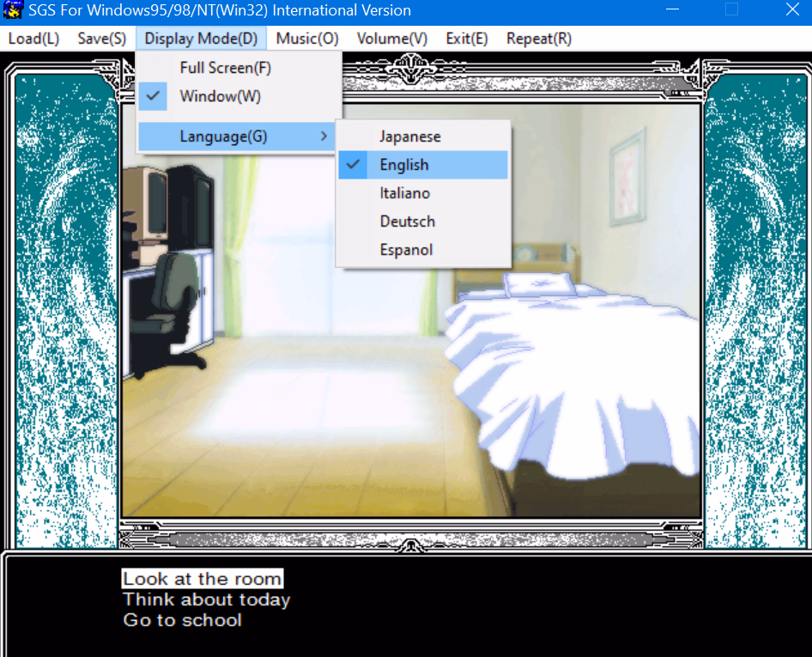Open the Volume(V) menu
Viewport: 812px width, 657px height.
(392, 39)
